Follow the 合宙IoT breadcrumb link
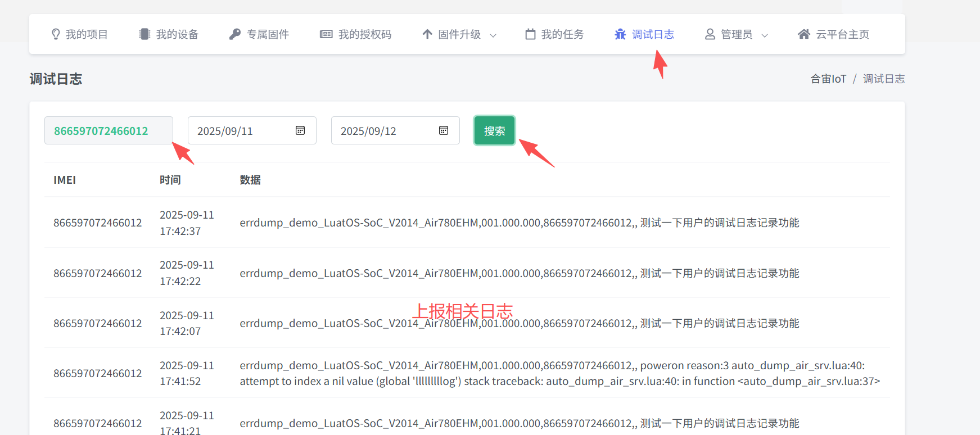This screenshot has height=435, width=980. 828,79
